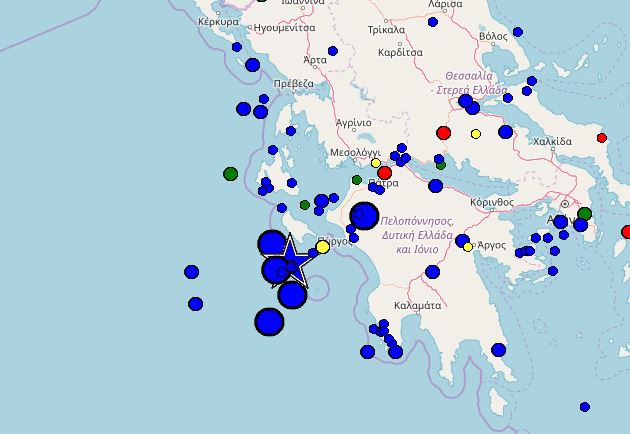The height and width of the screenshot is (434, 630).
Task: Select the isolated blue marker at bottom right
Action: [x=585, y=407]
